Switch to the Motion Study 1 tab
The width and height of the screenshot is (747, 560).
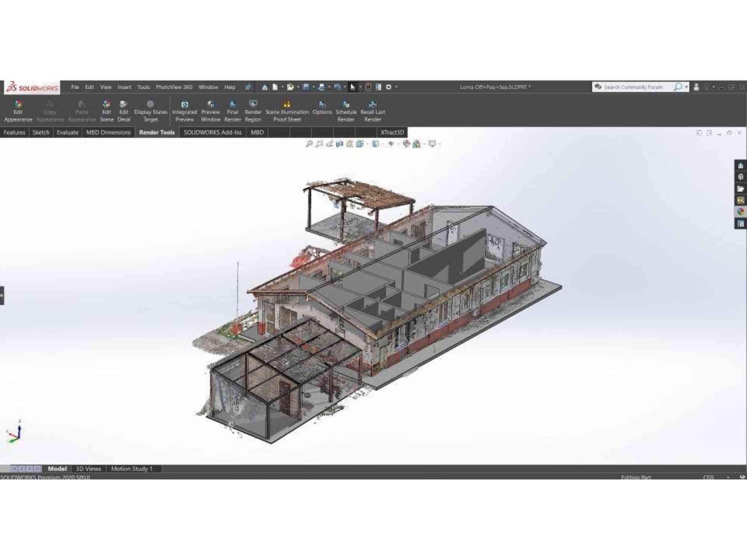pos(132,469)
